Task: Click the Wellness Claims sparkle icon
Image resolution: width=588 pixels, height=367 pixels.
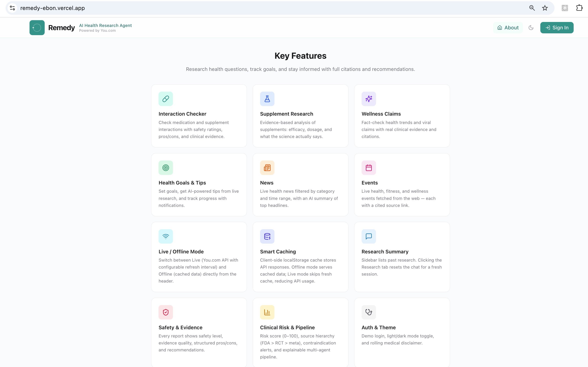Action: tap(369, 99)
